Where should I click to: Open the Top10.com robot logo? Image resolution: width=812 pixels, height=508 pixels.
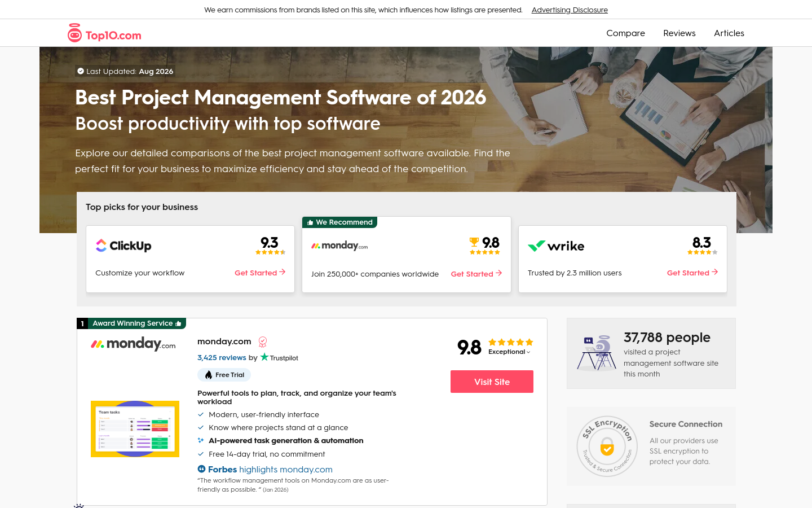pos(104,33)
